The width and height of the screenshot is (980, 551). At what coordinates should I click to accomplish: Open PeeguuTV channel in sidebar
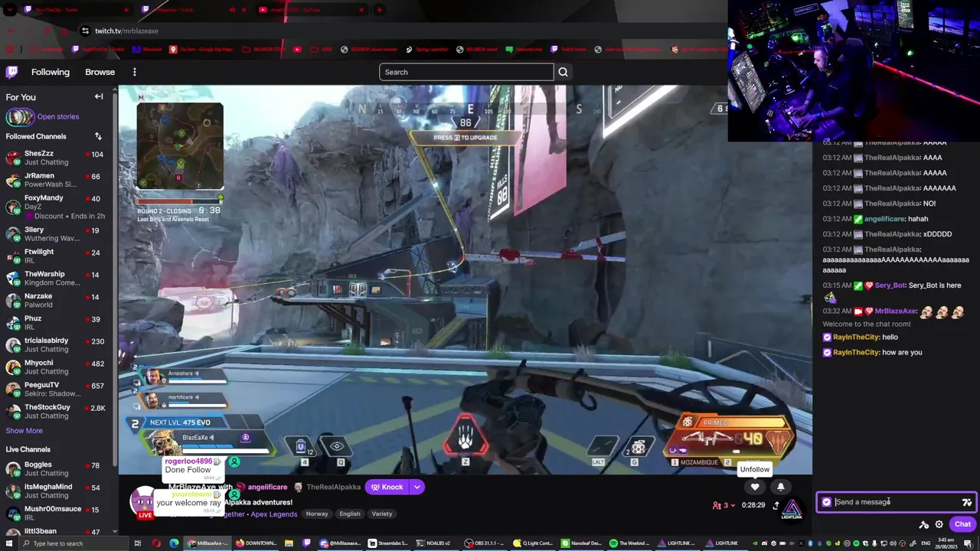pyautogui.click(x=55, y=390)
